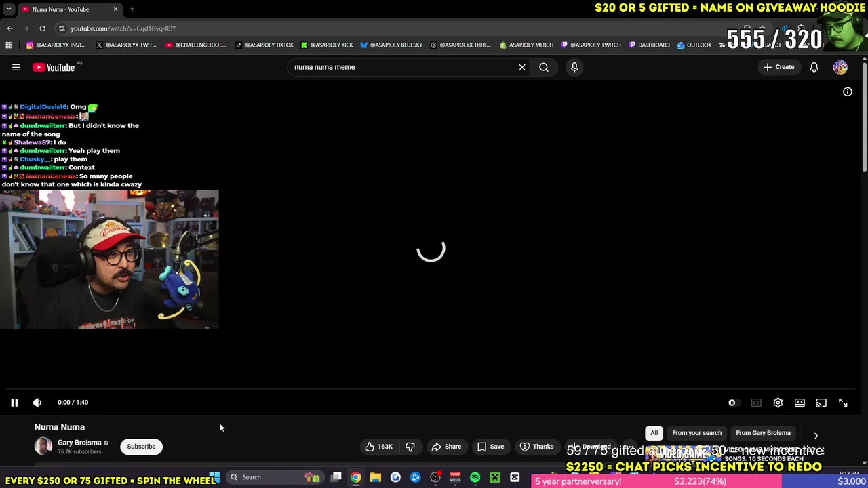868x488 pixels.
Task: Select the From Gary Brolsma chip
Action: click(x=763, y=433)
